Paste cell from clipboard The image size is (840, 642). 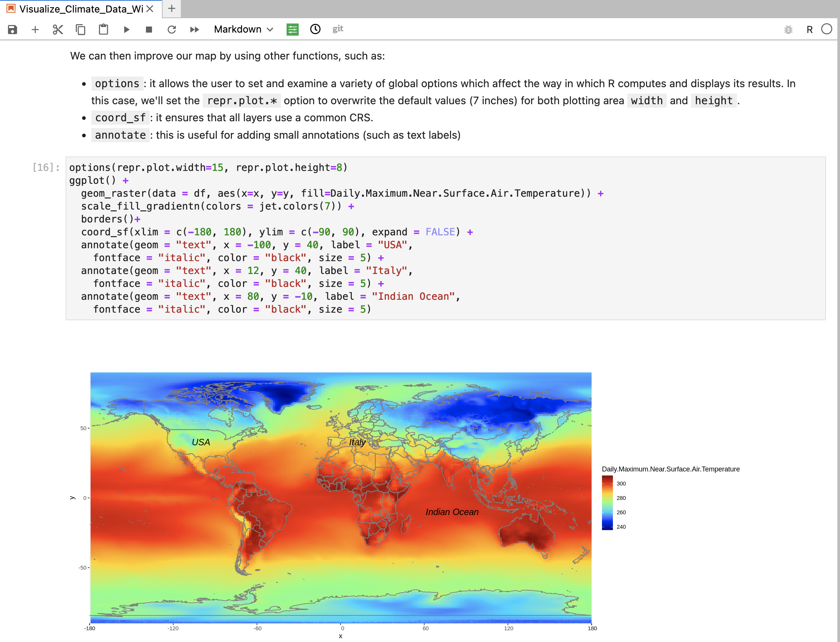pos(103,30)
